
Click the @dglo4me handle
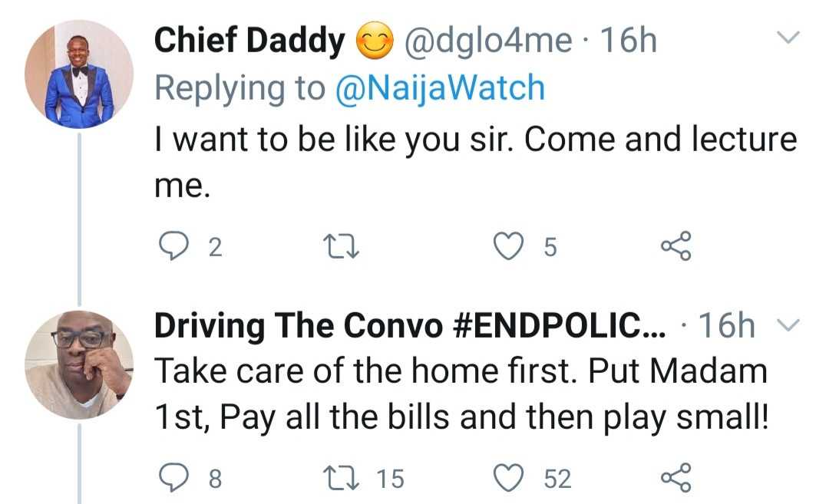[488, 41]
